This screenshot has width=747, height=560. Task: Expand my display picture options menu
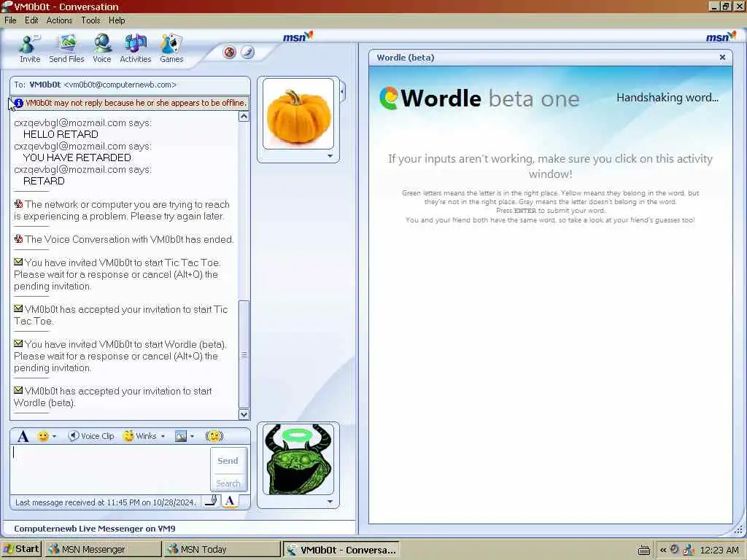(330, 502)
